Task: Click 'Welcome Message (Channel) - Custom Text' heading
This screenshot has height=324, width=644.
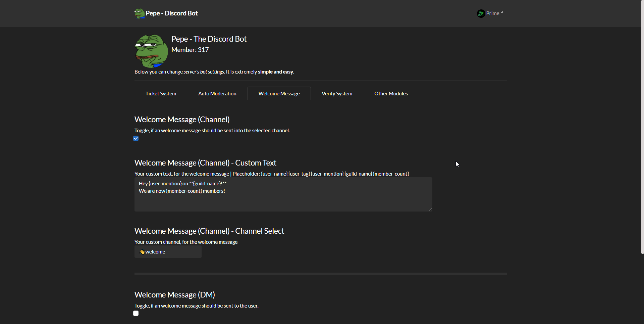Action: (x=205, y=163)
